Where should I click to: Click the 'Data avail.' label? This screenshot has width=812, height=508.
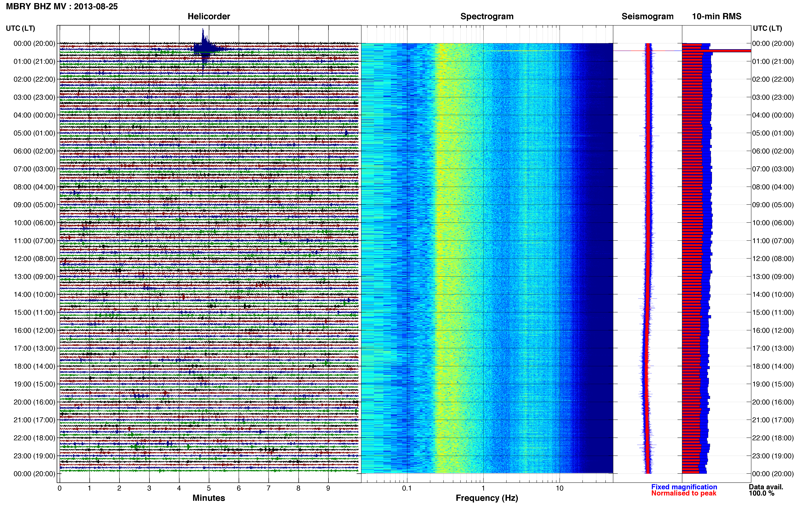766,487
